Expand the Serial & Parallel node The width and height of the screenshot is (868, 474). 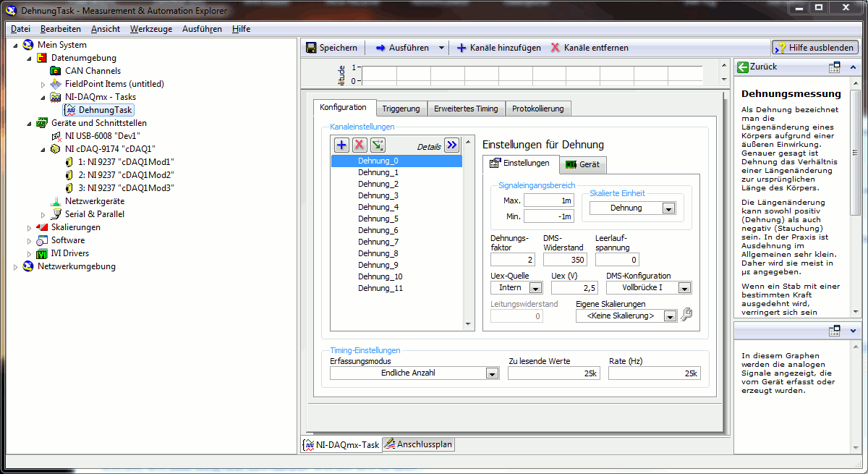43,215
